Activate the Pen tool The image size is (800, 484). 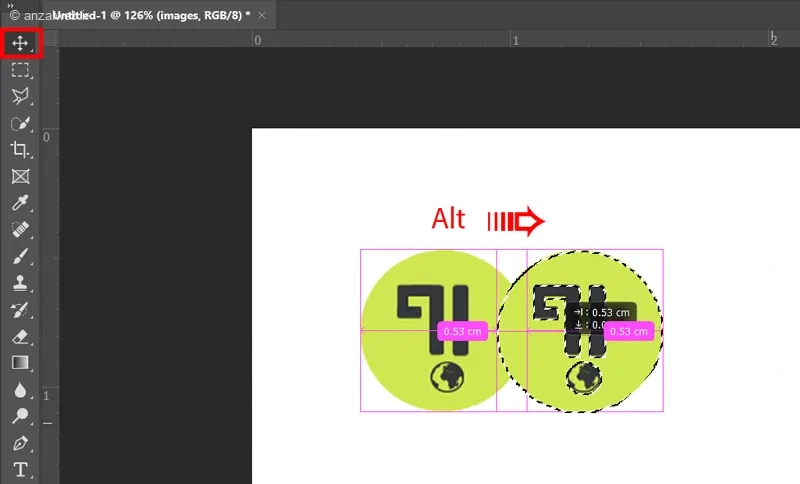(20, 443)
